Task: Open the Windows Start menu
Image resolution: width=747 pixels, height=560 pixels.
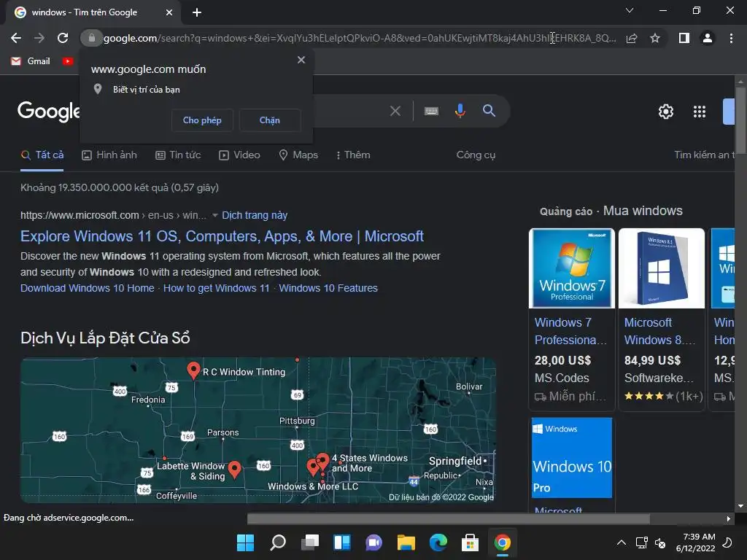Action: pyautogui.click(x=245, y=542)
